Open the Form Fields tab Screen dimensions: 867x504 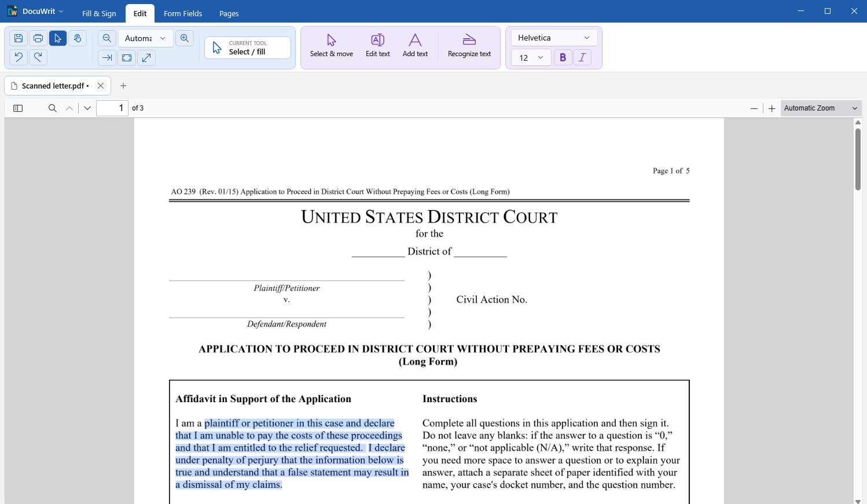[183, 13]
